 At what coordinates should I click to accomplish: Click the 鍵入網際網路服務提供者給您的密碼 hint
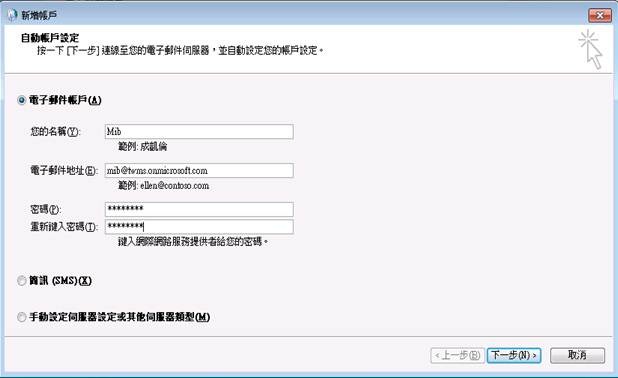click(x=193, y=242)
